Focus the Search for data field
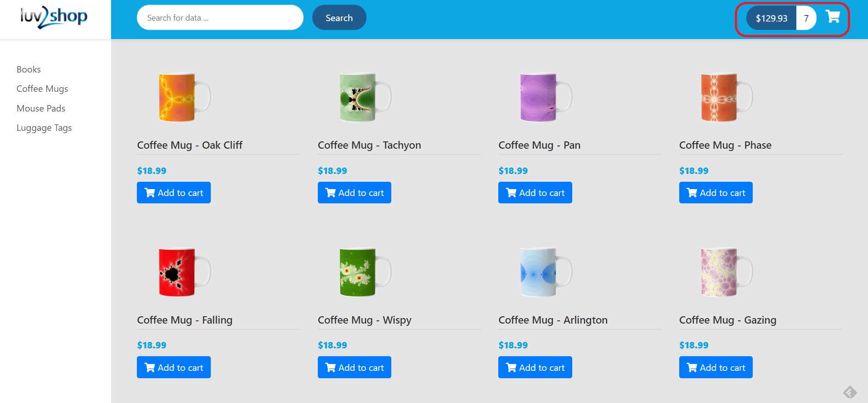 [220, 17]
